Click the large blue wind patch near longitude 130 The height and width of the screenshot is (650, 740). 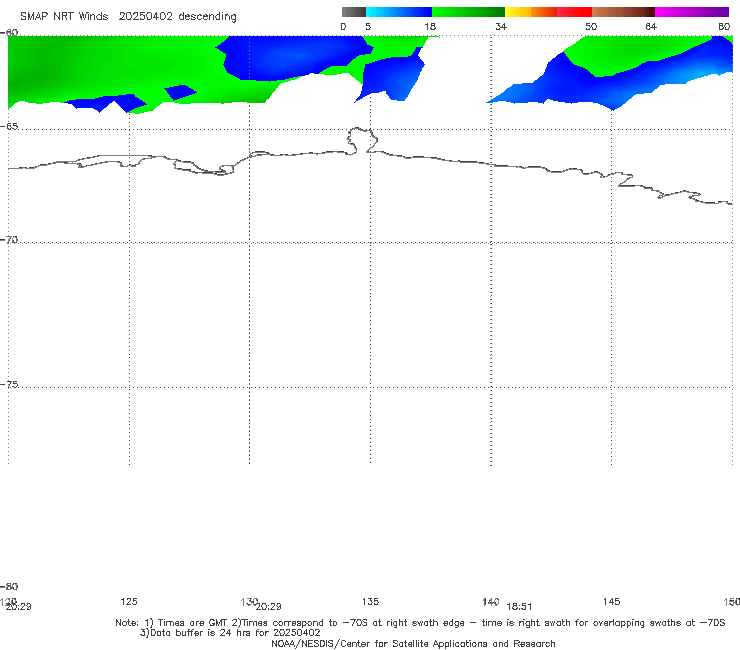pos(293,57)
